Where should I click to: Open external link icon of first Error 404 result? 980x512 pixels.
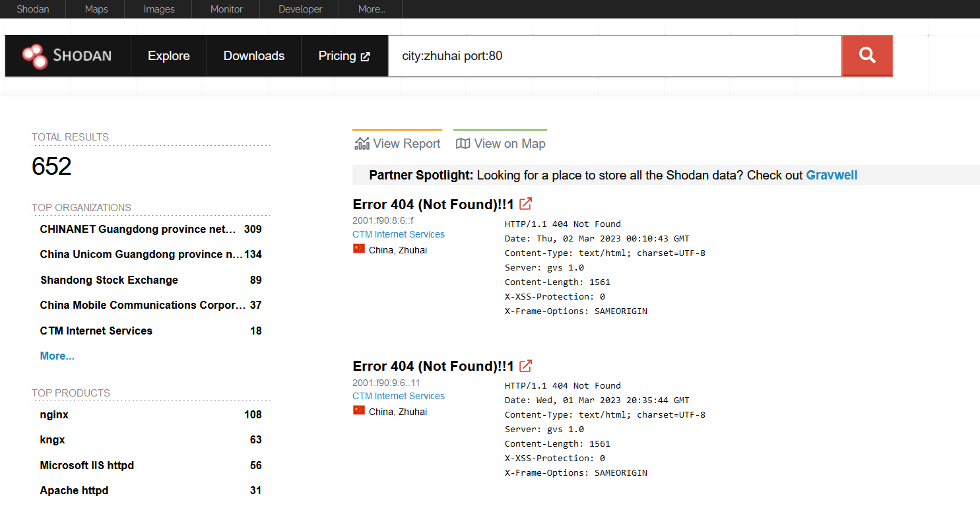click(526, 204)
